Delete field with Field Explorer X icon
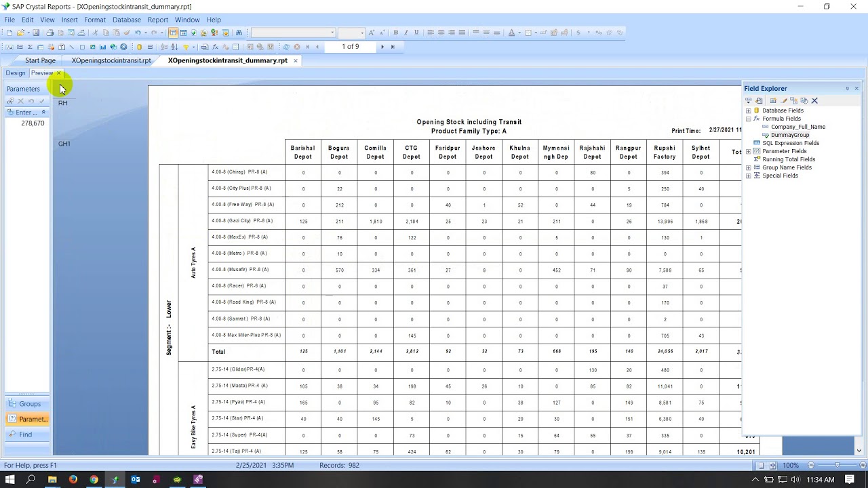Screen dimensions: 868x488 (814, 100)
